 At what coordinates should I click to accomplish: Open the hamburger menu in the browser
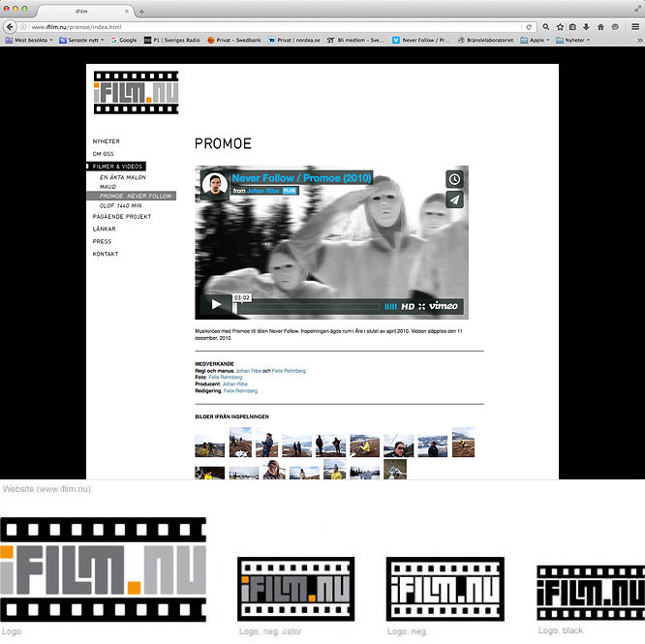coord(635,27)
